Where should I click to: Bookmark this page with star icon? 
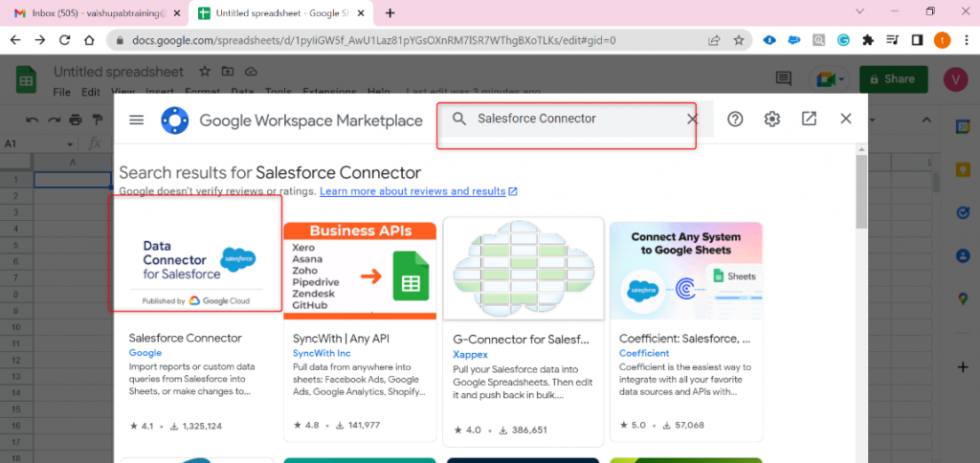tap(739, 40)
